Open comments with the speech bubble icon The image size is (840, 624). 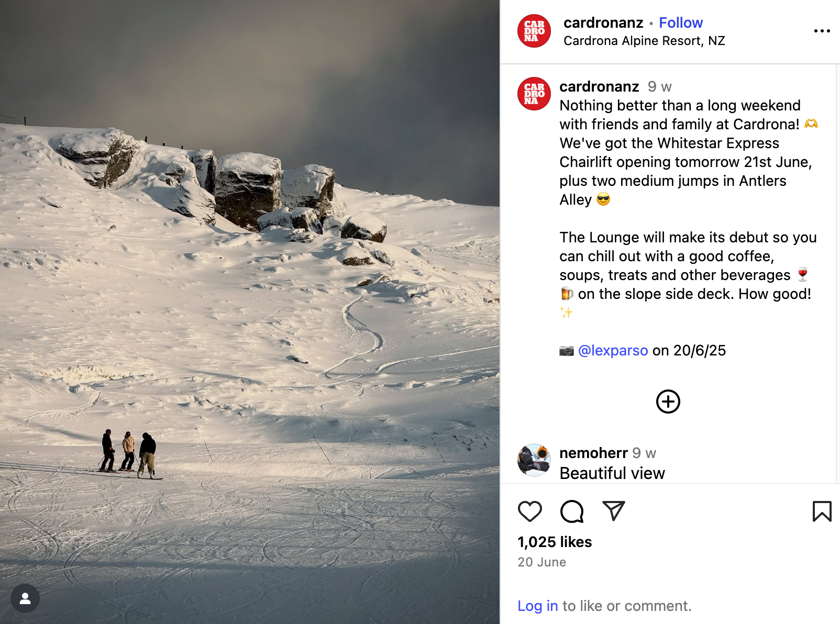(x=571, y=511)
